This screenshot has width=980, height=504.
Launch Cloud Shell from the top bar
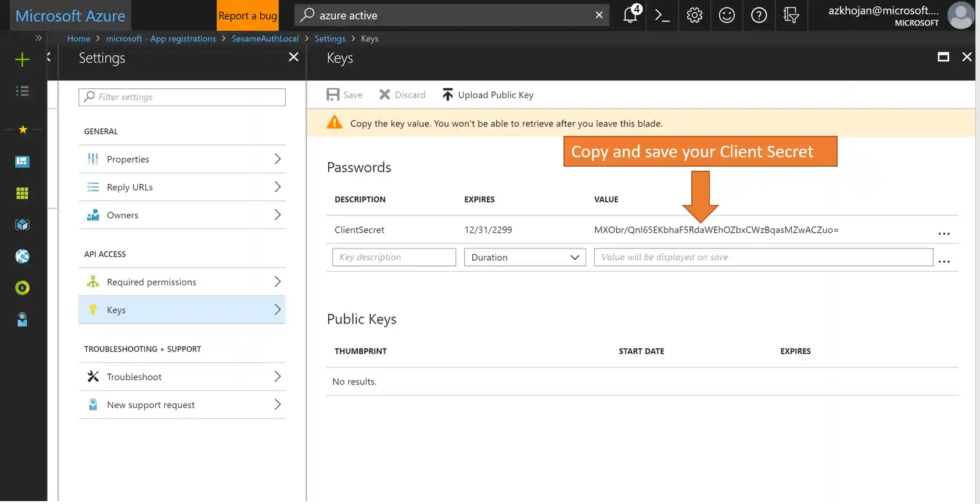662,15
